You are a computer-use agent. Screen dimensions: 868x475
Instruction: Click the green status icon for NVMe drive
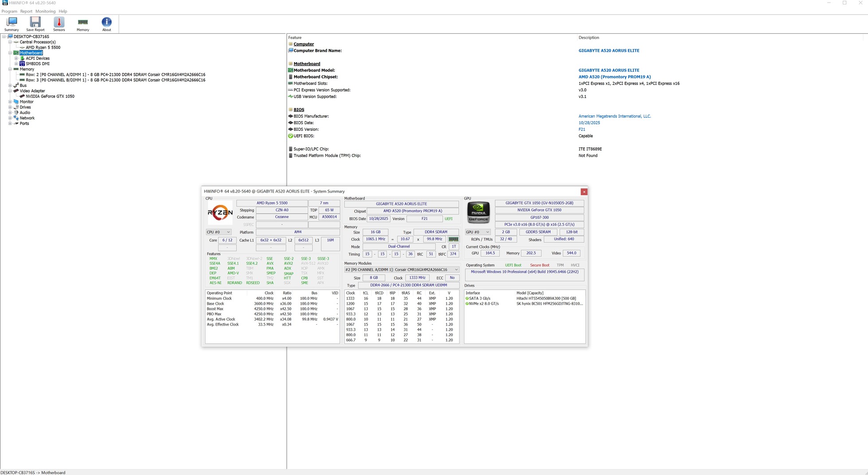467,304
